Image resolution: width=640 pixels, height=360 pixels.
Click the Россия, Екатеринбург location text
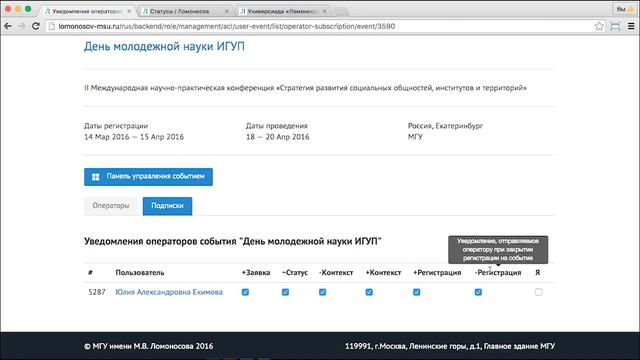(445, 126)
